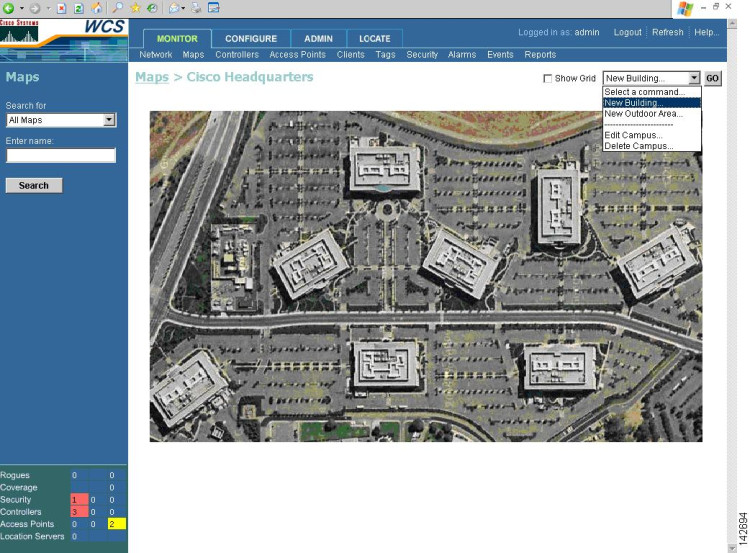The height and width of the screenshot is (553, 750).
Task: Click the browser Back arrow icon
Action: [x=9, y=8]
